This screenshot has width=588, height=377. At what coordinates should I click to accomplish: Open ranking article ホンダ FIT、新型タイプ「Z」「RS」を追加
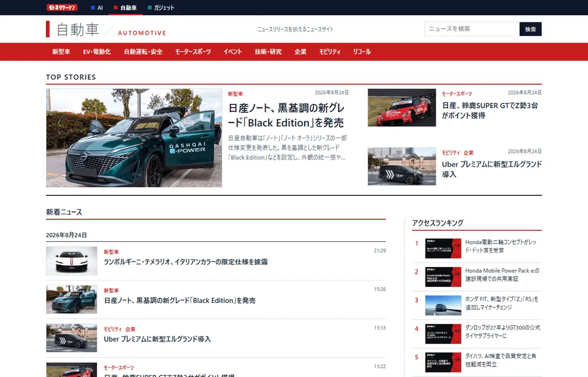(x=502, y=303)
